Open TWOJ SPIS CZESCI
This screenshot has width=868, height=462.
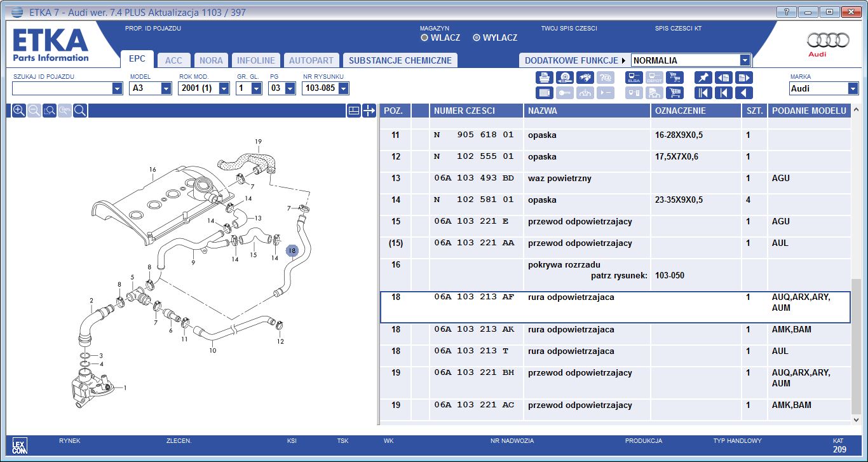tap(569, 29)
